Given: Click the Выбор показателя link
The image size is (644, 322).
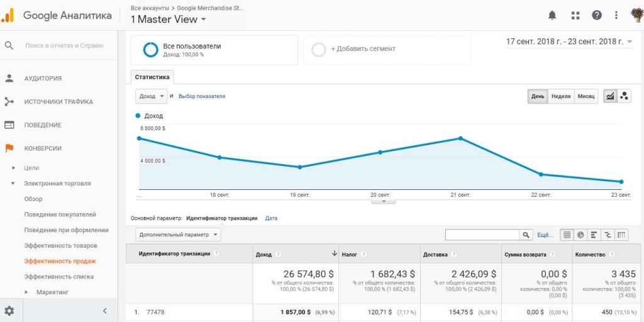Looking at the screenshot, I should click(202, 96).
